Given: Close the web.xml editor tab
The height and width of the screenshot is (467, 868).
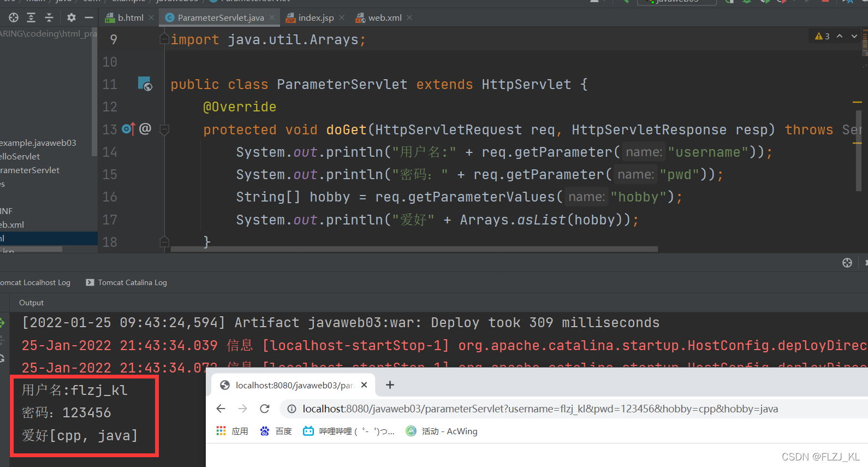Looking at the screenshot, I should [409, 17].
